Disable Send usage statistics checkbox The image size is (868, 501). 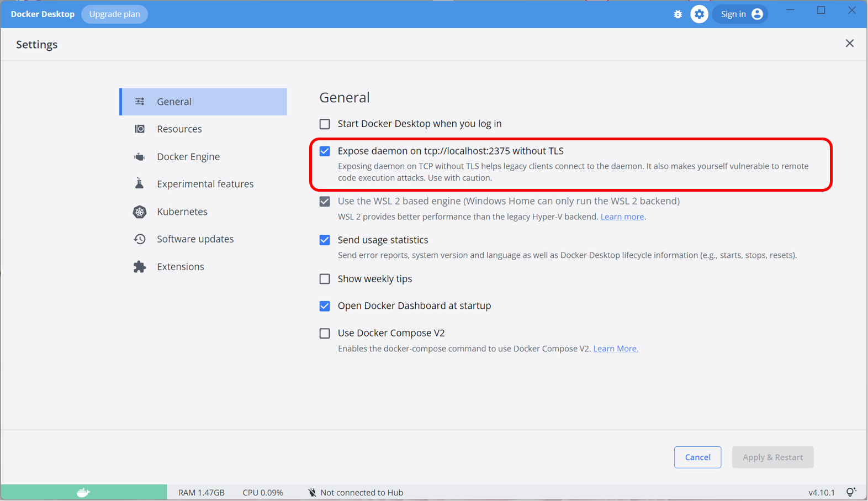click(x=325, y=240)
